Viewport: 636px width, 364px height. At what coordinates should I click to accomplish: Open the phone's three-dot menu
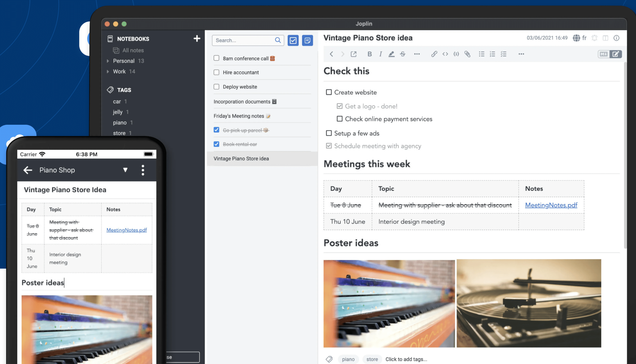pos(143,170)
